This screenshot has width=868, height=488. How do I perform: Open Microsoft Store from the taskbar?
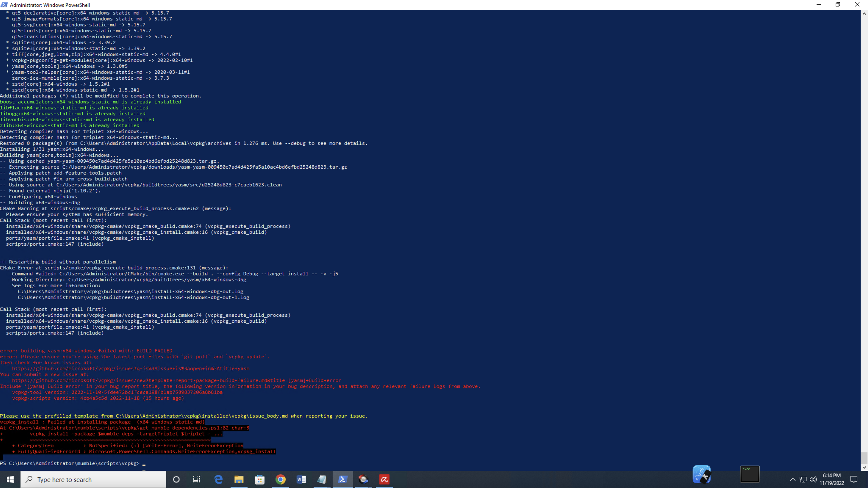(x=259, y=479)
